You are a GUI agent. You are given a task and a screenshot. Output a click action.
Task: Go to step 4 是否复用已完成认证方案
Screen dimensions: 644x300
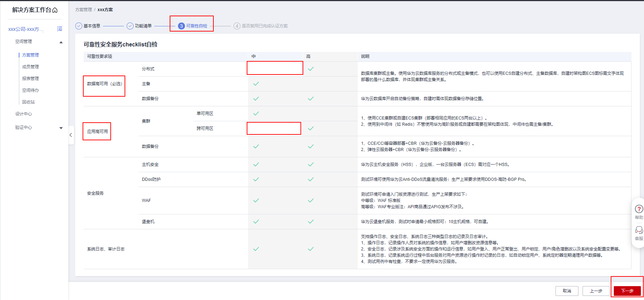point(261,26)
